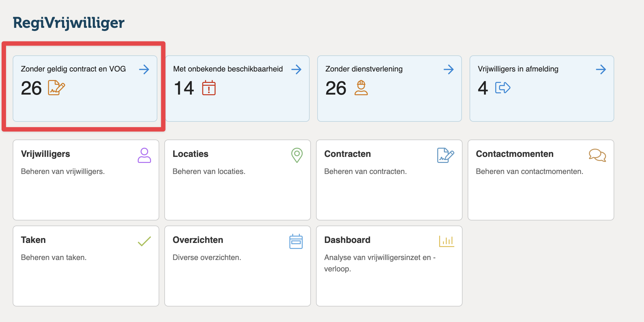The image size is (644, 322).
Task: Click the green checkmark icon in Taken
Action: [x=144, y=241]
